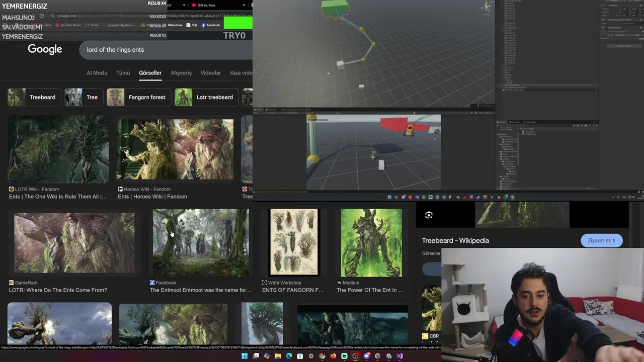
Task: Open 'The Power Of The Ent In' link
Action: 370,290
